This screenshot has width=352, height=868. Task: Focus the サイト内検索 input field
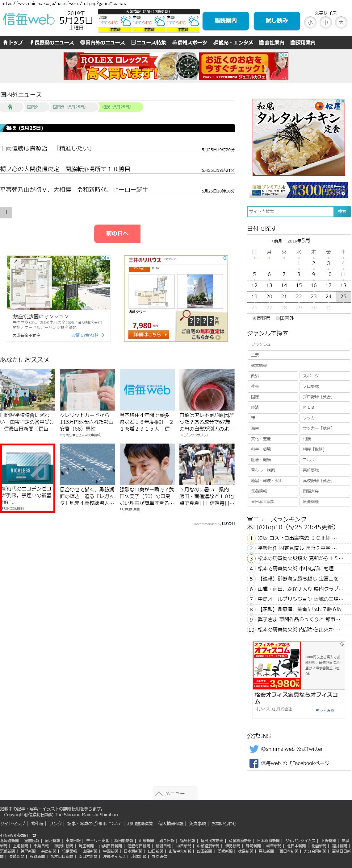tap(290, 211)
